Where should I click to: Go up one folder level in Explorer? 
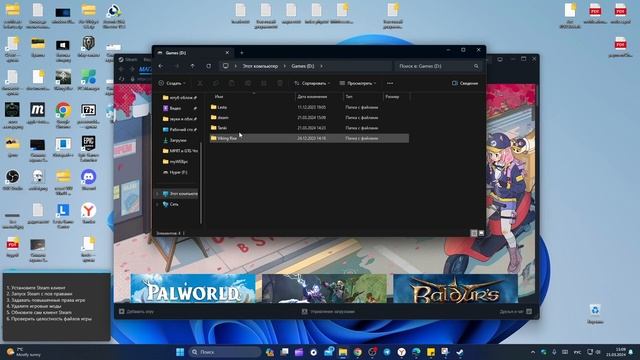tap(192, 66)
